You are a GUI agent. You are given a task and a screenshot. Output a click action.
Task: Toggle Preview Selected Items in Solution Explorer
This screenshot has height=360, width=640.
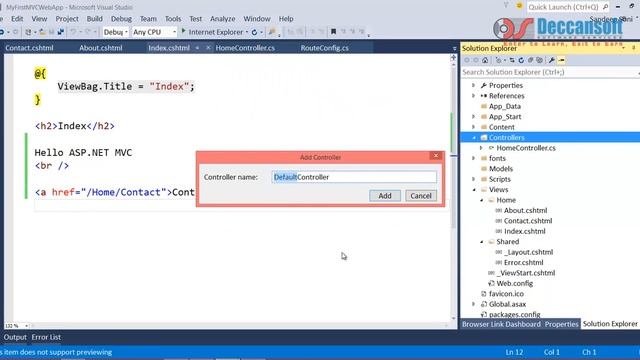coord(561,60)
